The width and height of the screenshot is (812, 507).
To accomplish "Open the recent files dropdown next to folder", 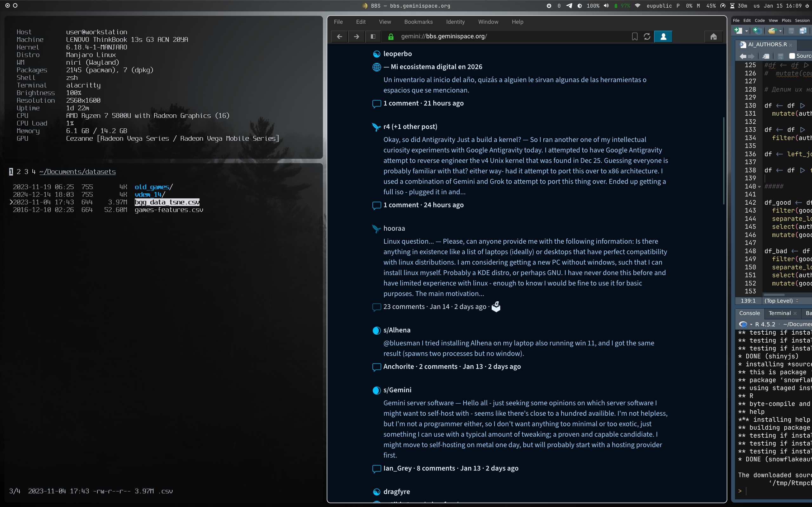I will pos(781,31).
